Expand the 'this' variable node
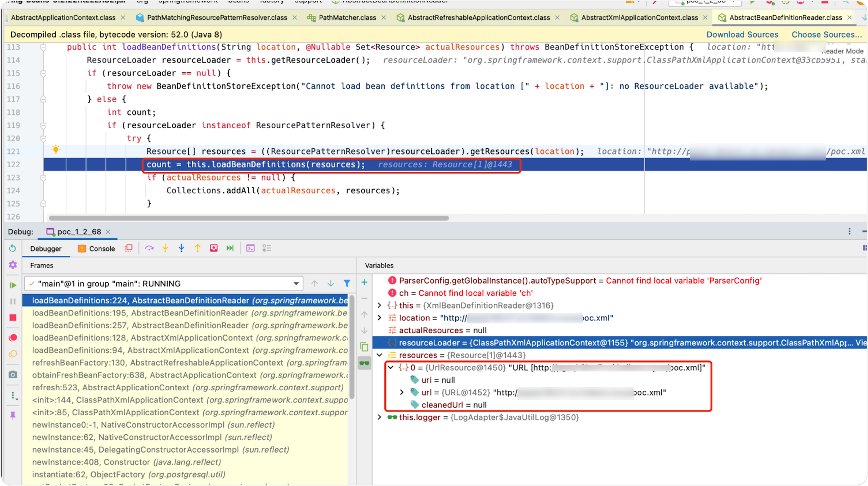 pos(380,306)
